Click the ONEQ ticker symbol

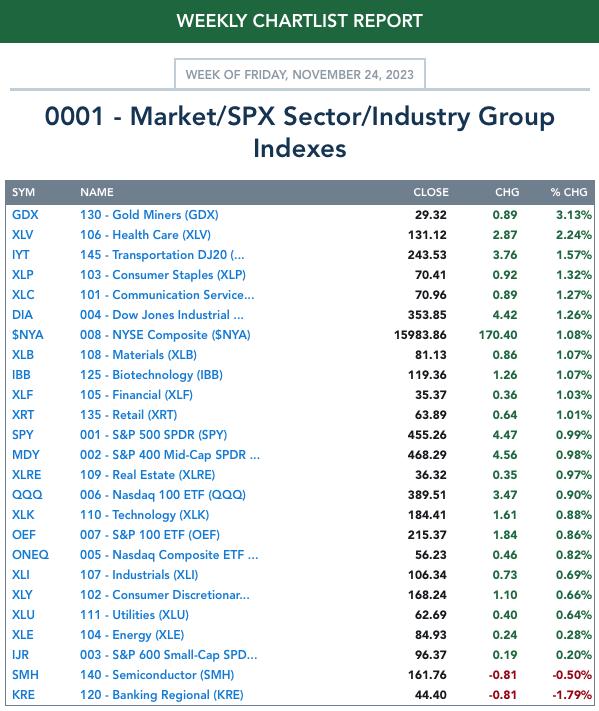tap(30, 555)
